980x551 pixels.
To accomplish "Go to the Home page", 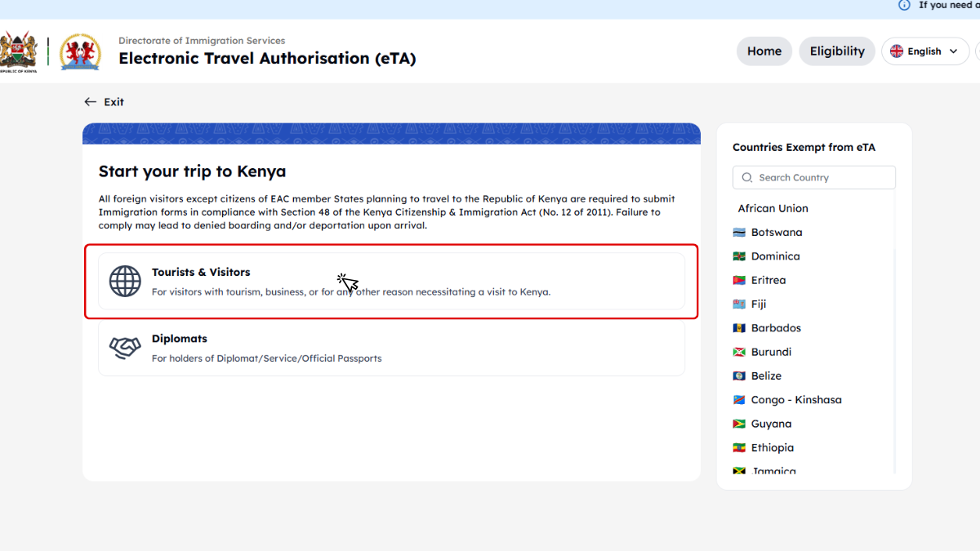I will pyautogui.click(x=764, y=51).
